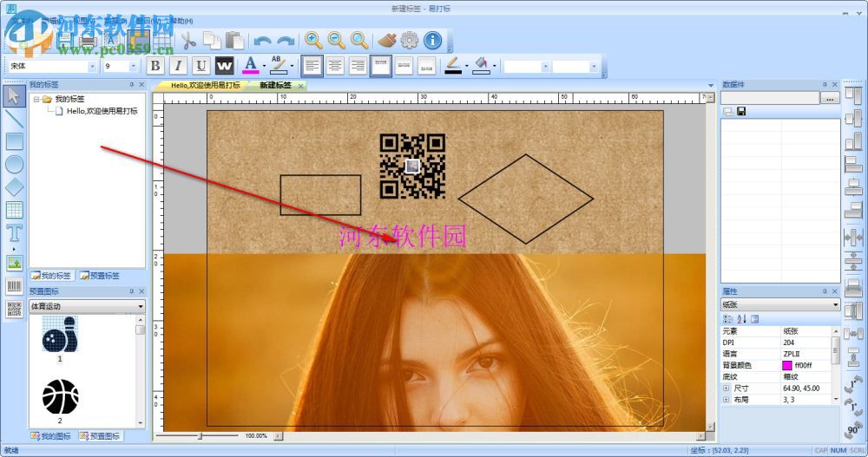
Task: Click the zoom in magnifier
Action: (313, 40)
